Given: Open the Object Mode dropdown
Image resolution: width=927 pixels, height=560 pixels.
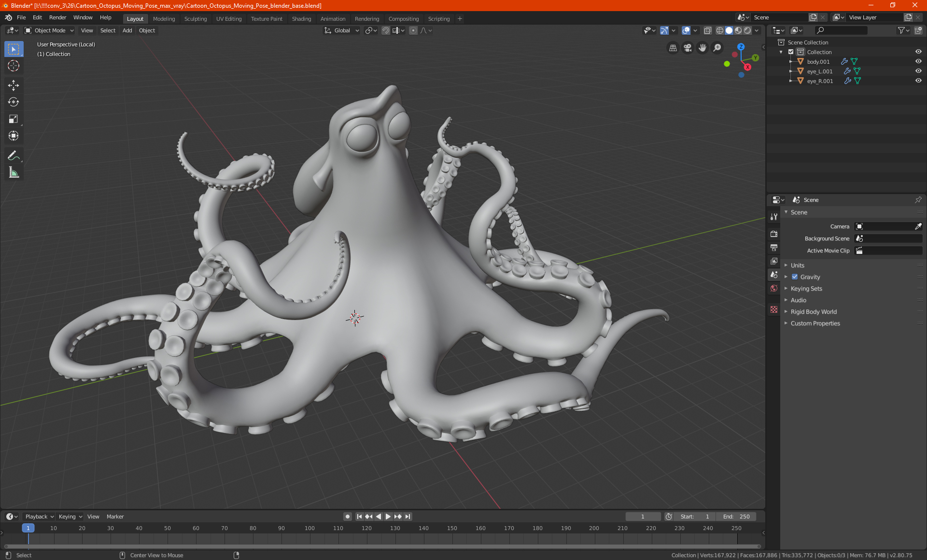Looking at the screenshot, I should [49, 30].
